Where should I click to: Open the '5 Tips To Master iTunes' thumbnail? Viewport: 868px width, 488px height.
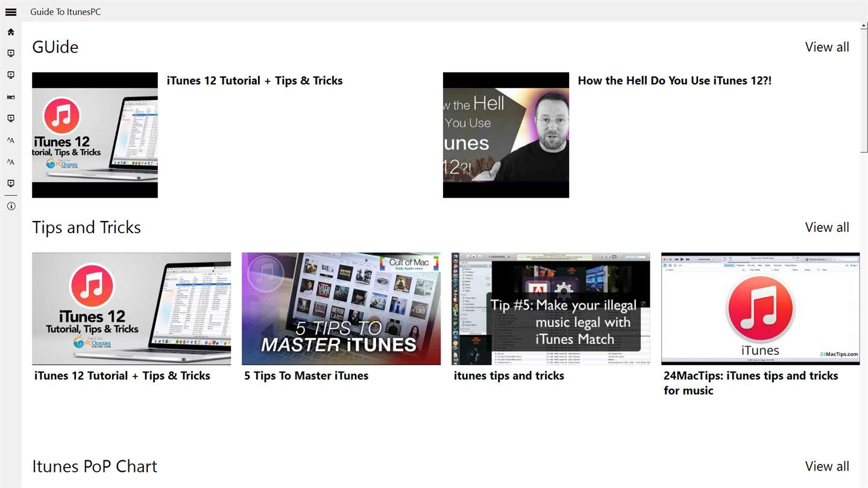[341, 308]
